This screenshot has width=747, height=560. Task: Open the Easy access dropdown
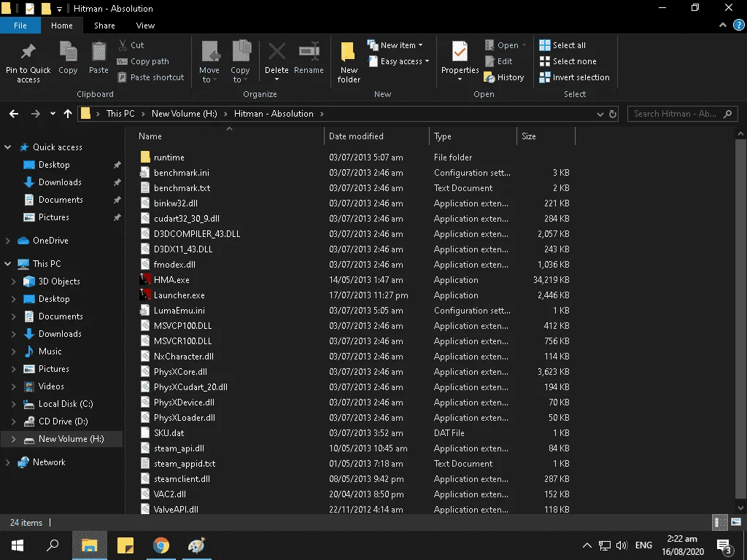[x=399, y=61]
